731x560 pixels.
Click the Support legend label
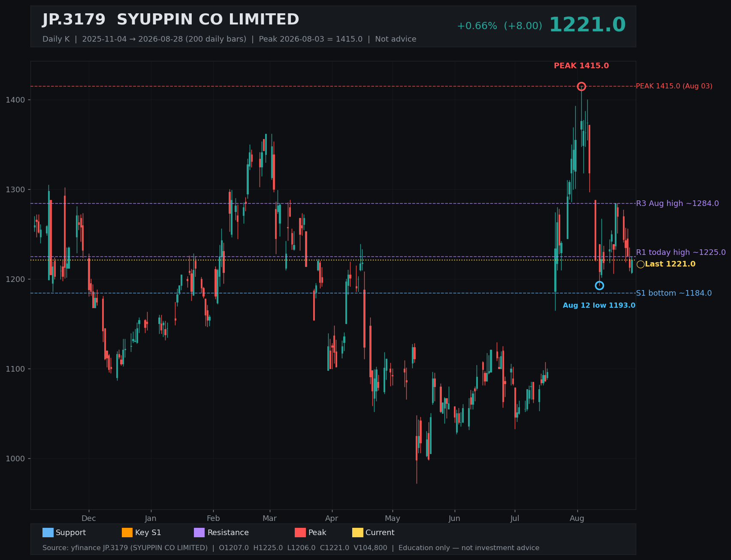click(71, 533)
